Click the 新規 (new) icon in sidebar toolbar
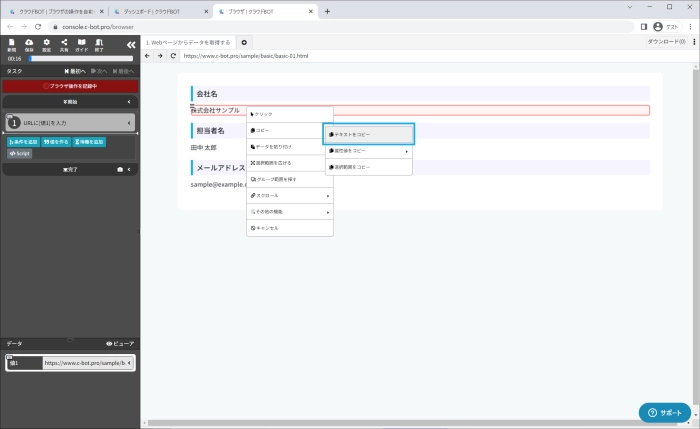The image size is (700, 429). click(x=11, y=44)
